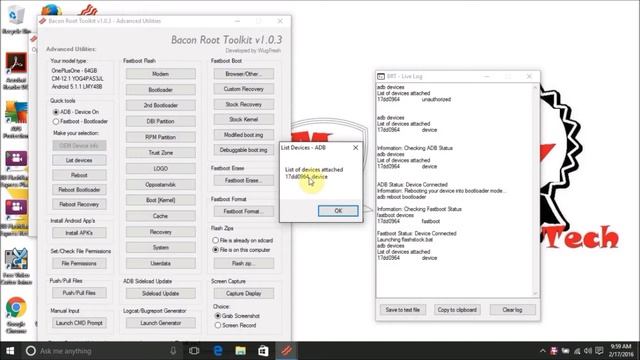The height and width of the screenshot is (360, 640).
Task: Click OK in the List Devices dialog
Action: [338, 211]
